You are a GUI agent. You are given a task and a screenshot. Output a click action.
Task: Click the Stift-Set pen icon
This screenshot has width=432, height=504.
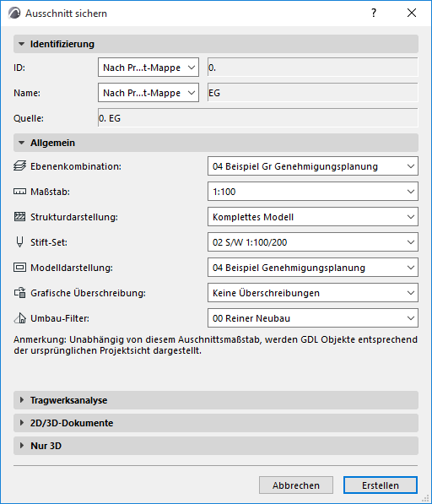19,242
